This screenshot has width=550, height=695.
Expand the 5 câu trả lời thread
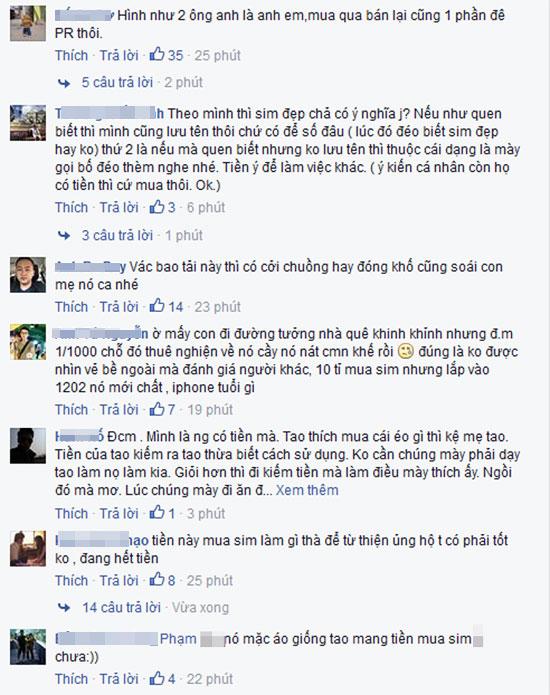point(117,82)
